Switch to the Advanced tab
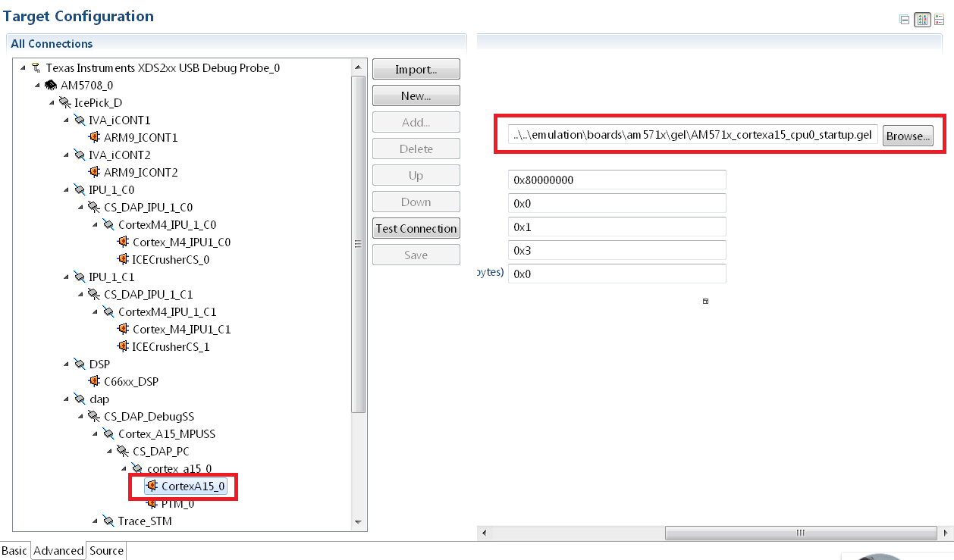Screen dimensions: 954x560 [x=58, y=551]
